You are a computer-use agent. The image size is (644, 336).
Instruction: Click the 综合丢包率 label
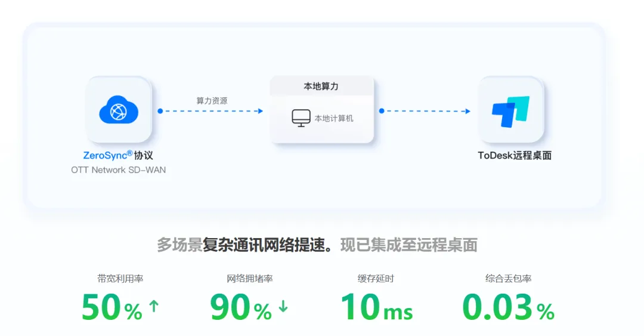click(509, 279)
